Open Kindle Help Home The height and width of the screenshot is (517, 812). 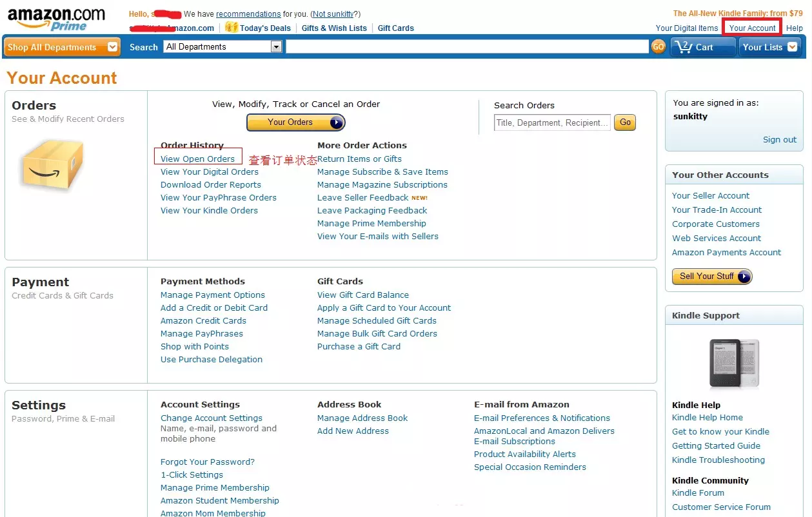point(708,417)
